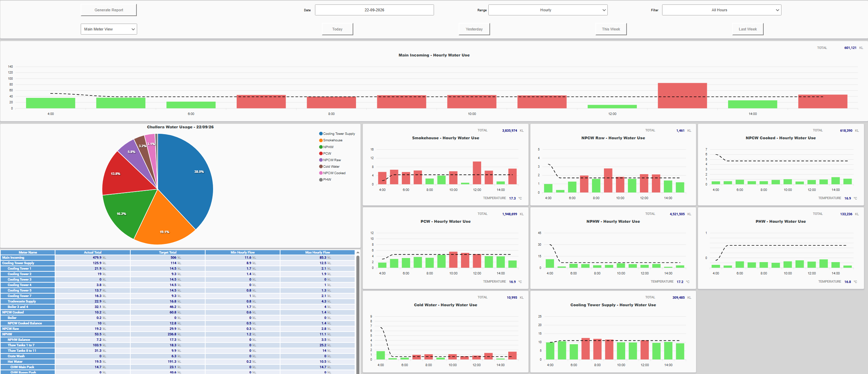
Task: Click the Generate Report button
Action: tap(109, 10)
